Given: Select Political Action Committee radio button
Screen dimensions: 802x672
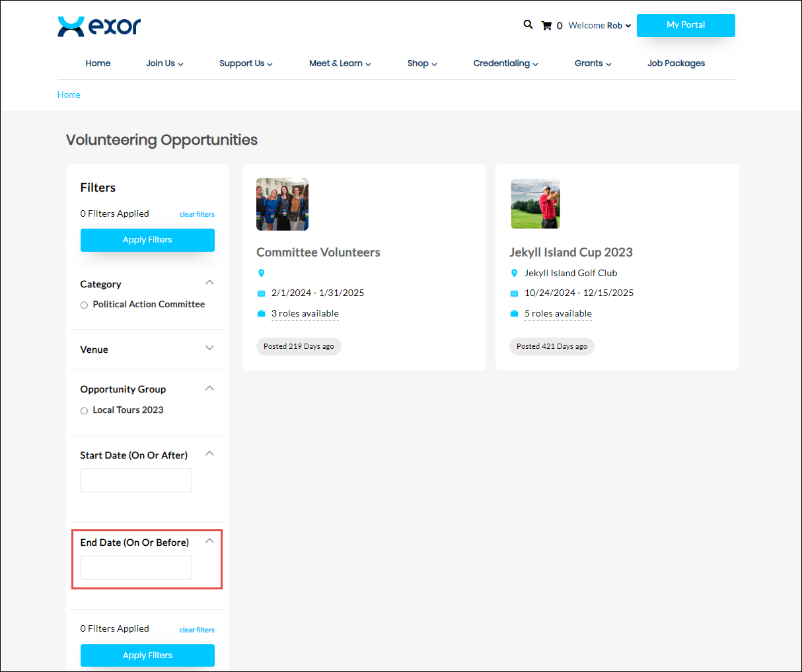Looking at the screenshot, I should [84, 305].
